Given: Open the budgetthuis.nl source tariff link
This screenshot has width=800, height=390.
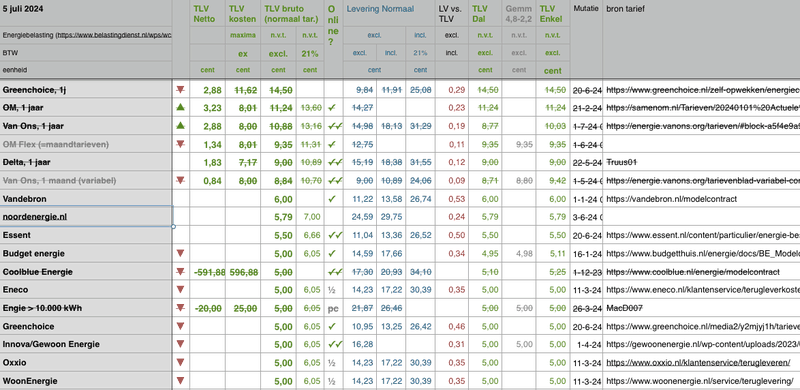Looking at the screenshot, I should (703, 254).
